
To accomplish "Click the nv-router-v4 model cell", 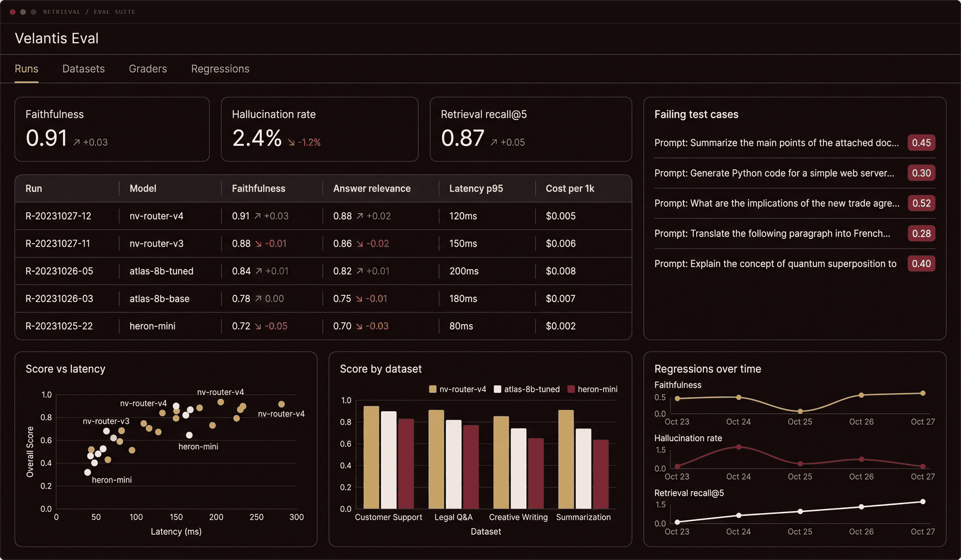I will [157, 216].
